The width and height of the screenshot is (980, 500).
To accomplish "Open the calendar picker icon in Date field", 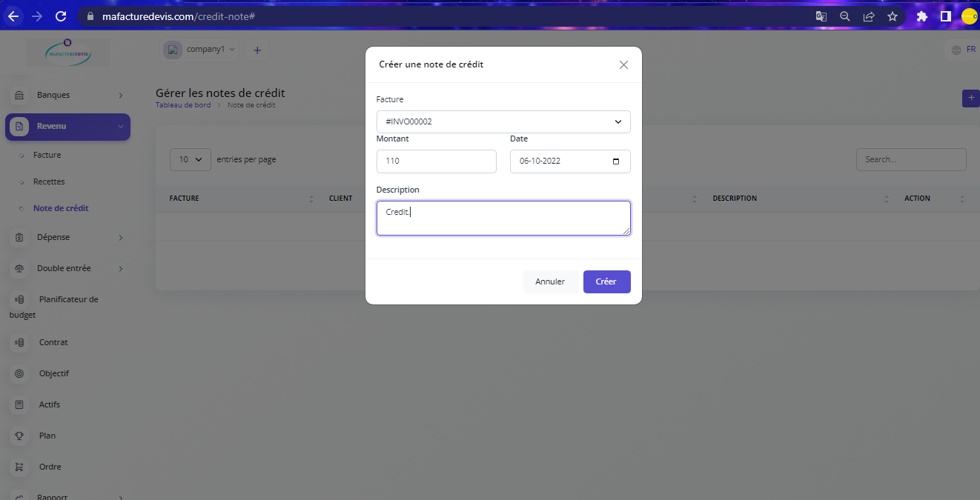I will click(x=616, y=161).
